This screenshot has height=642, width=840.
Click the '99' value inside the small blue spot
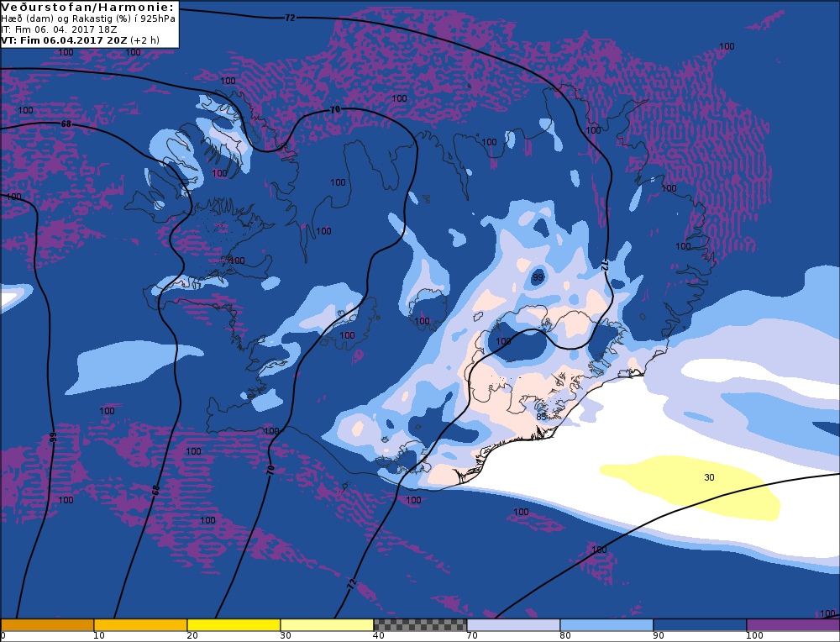(x=538, y=277)
